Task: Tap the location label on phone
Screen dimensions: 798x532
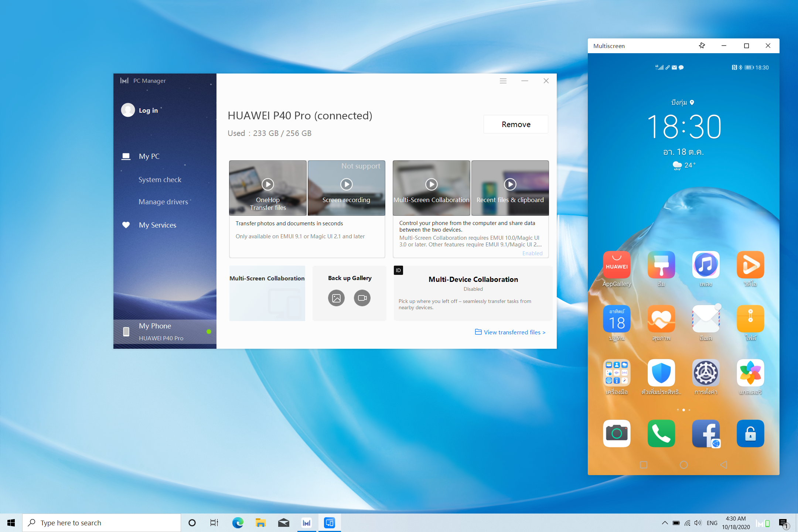Action: point(683,102)
